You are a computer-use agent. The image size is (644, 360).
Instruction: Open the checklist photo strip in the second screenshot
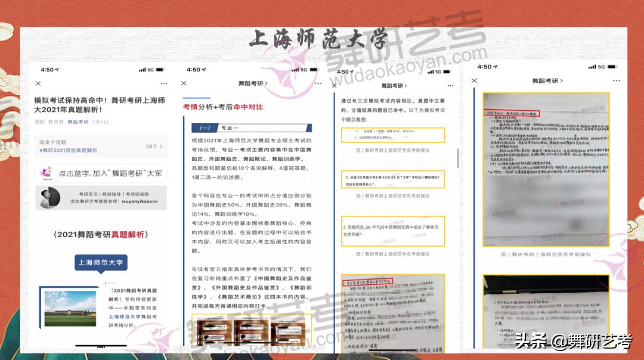(252, 330)
